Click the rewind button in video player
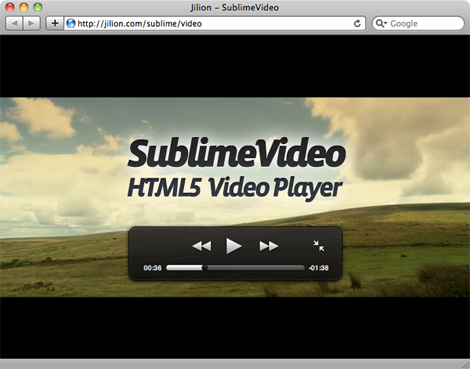The image size is (470, 369). [202, 246]
